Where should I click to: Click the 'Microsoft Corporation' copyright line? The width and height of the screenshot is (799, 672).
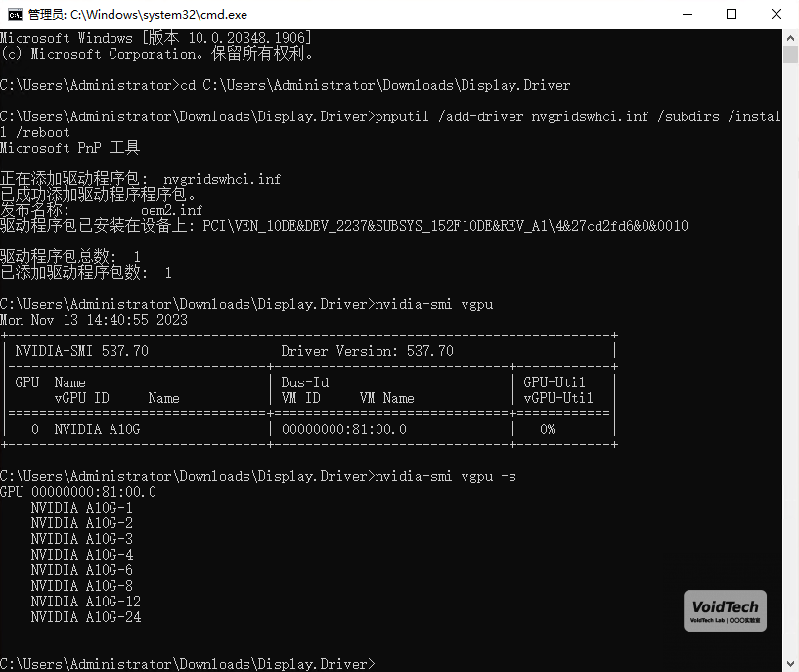156,54
